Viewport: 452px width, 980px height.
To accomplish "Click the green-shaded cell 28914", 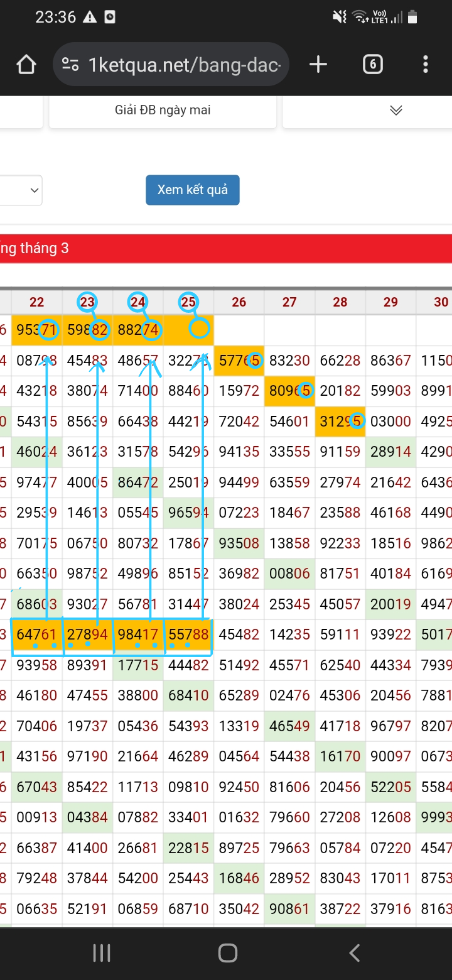I will pyautogui.click(x=390, y=451).
